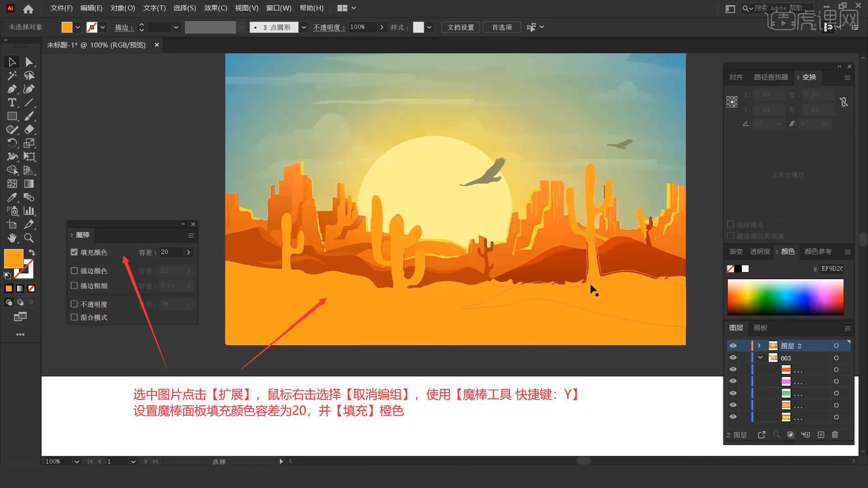Select the Direct Selection tool
The image size is (868, 488).
[28, 61]
